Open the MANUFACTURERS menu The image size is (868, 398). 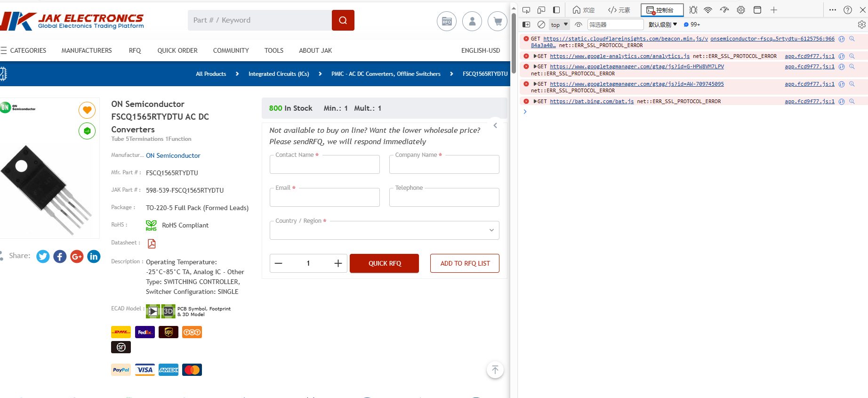click(87, 50)
